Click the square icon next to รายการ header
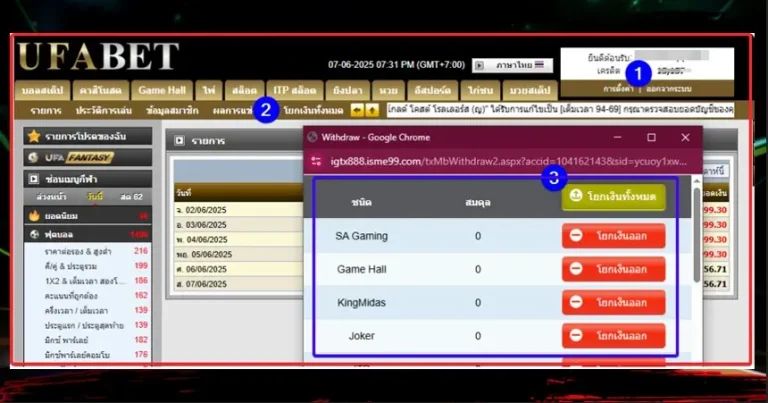Screen dimensions: 768x403 pyautogui.click(x=180, y=142)
